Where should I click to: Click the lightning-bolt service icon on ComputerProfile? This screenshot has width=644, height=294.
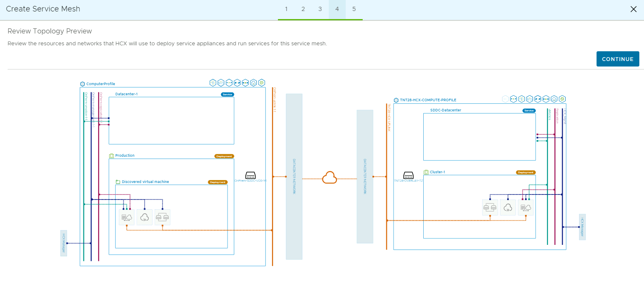pos(213,83)
